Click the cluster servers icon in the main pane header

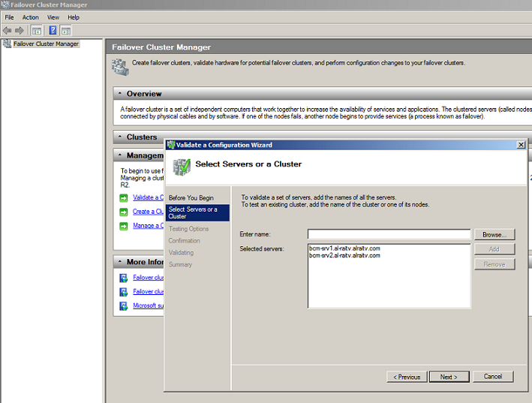point(120,68)
